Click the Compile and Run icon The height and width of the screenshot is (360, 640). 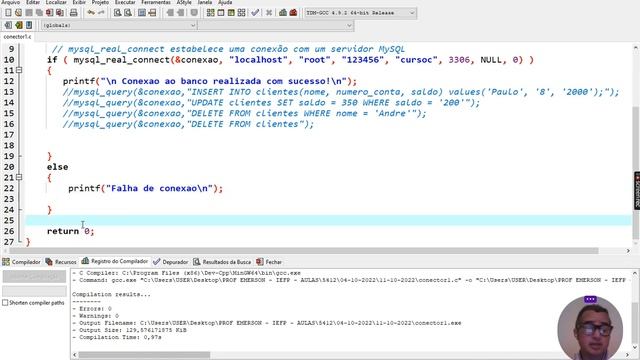click(231, 13)
